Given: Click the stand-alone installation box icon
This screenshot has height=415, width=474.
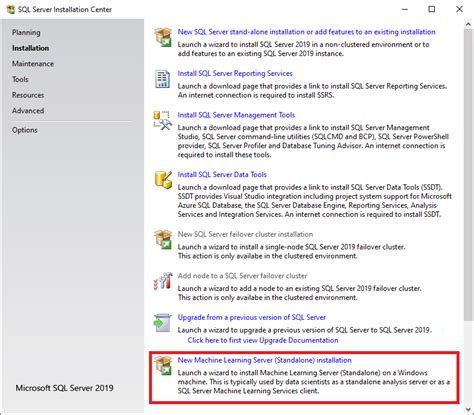Looking at the screenshot, I should [163, 37].
